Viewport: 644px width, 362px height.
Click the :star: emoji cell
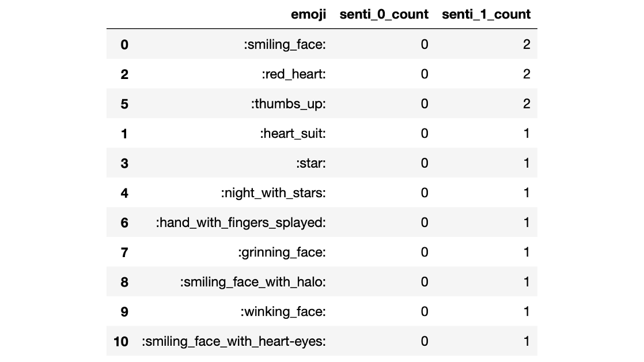point(311,164)
